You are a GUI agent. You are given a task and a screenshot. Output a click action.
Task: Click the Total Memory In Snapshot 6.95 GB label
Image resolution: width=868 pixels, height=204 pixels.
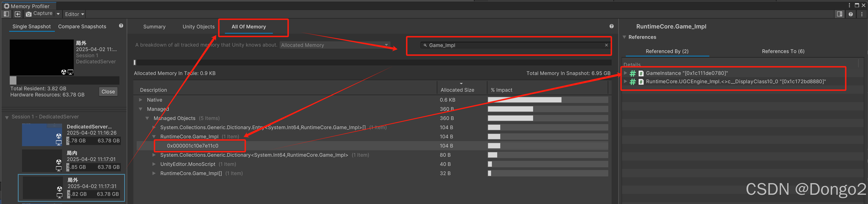coord(568,73)
